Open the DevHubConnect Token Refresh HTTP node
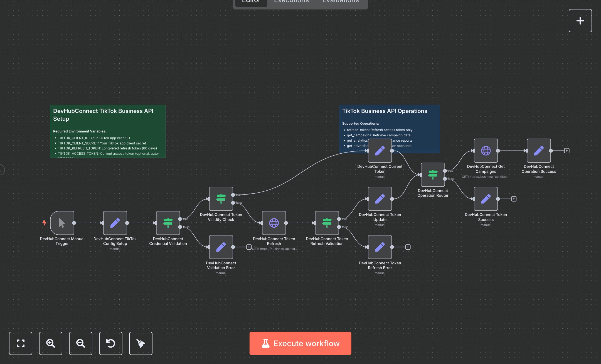The height and width of the screenshot is (364, 601). [x=274, y=223]
